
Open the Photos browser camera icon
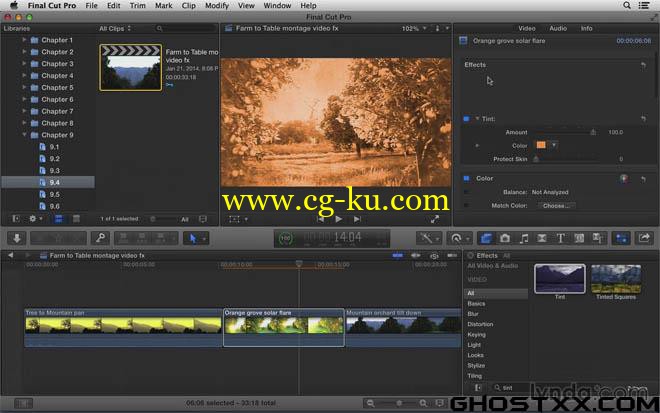click(505, 238)
